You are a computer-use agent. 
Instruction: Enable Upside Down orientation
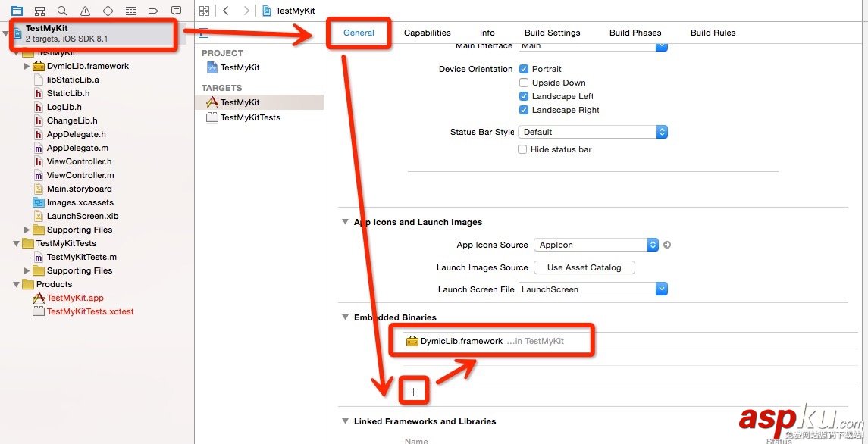pyautogui.click(x=523, y=83)
